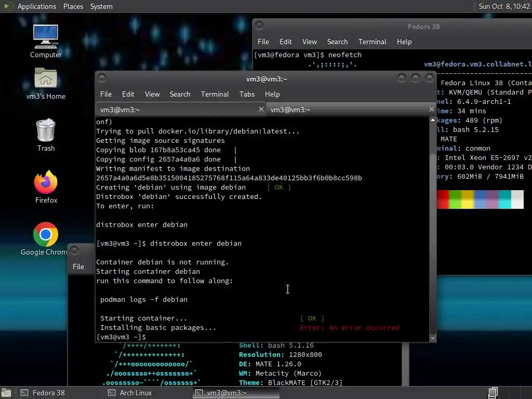Click the window menu button on vm3@vm3 terminal titlebar
Image resolution: width=532 pixels, height=399 pixels.
pyautogui.click(x=102, y=78)
